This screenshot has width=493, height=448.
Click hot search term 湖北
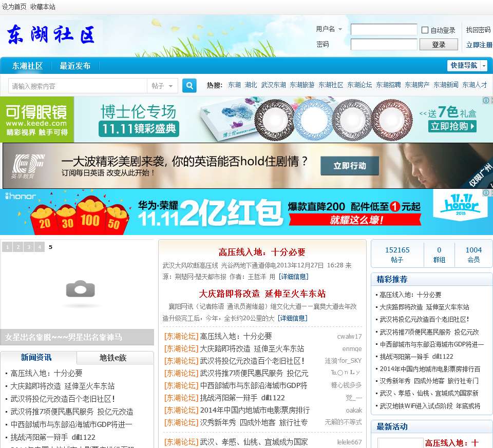pos(251,85)
